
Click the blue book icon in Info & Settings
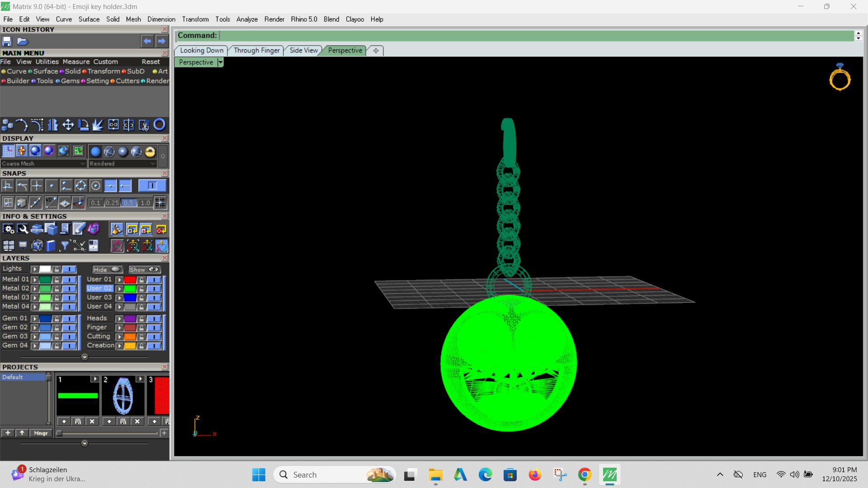(x=51, y=245)
